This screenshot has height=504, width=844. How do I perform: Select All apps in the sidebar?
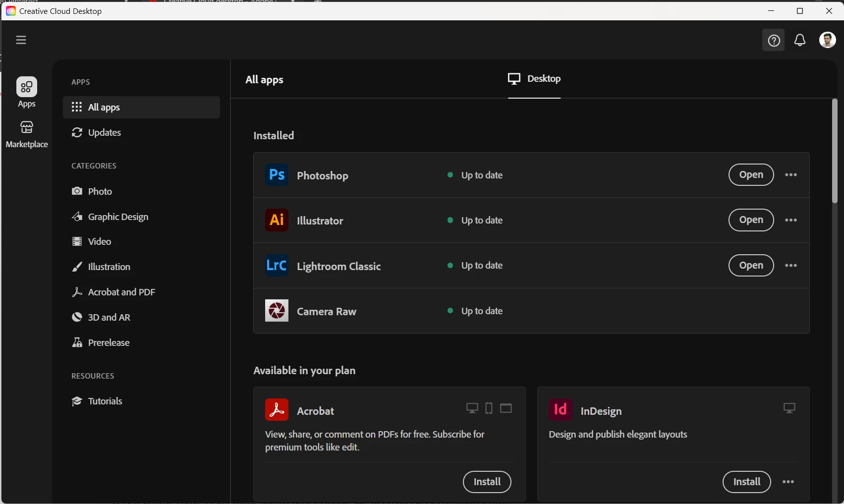coord(141,108)
